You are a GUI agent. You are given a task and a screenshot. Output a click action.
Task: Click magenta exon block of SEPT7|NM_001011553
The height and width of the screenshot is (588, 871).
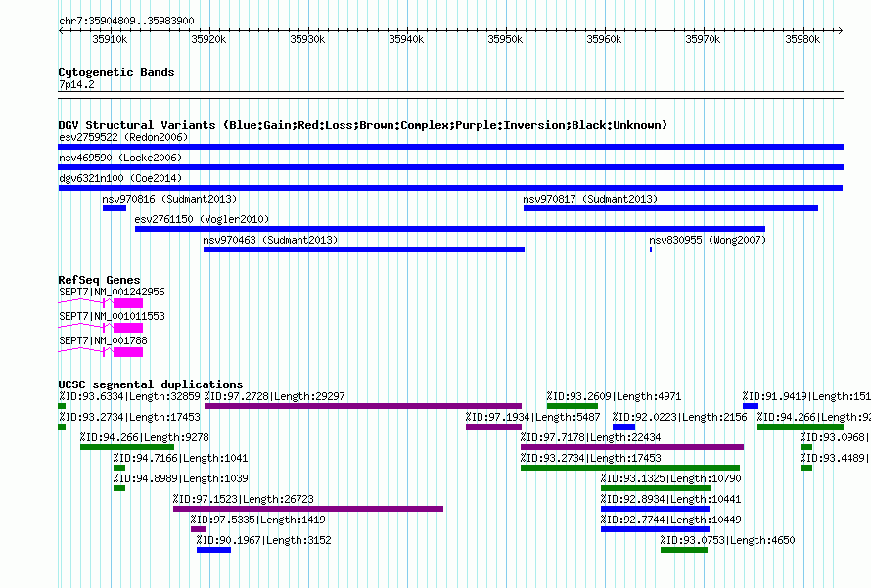point(128,328)
